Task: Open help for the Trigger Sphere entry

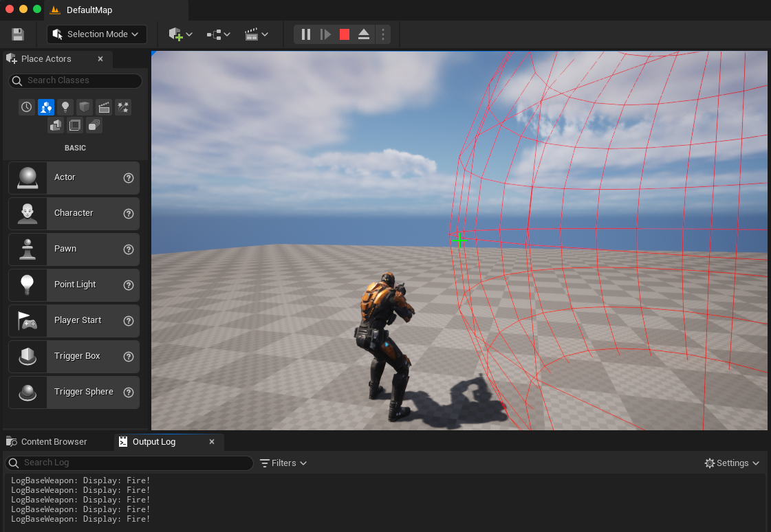Action: [129, 392]
